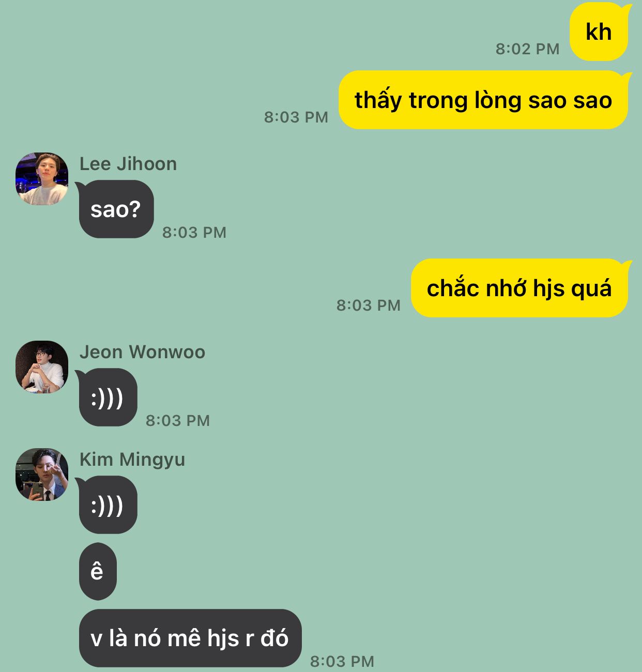Open Jeon Wonwoo's profile picture
The height and width of the screenshot is (672, 642).
tap(42, 367)
